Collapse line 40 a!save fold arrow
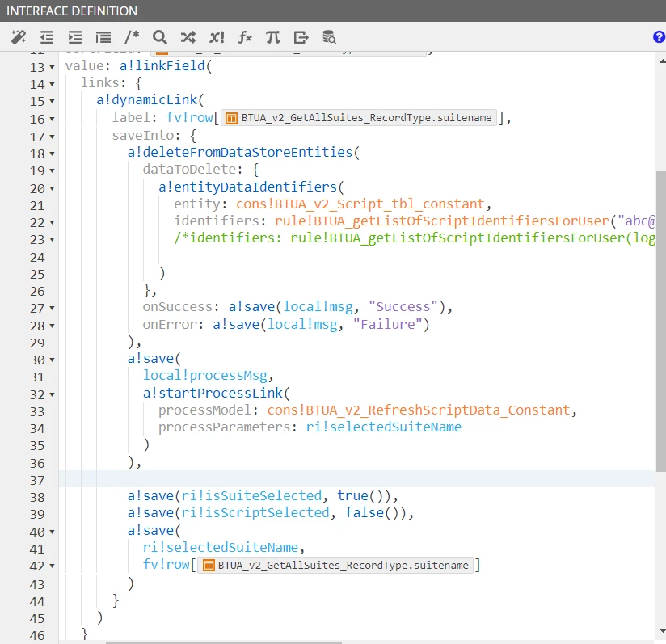666x644 pixels. tap(52, 532)
